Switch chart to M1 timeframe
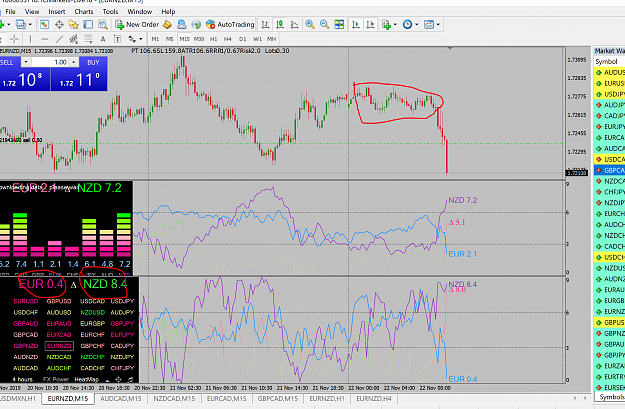 point(155,39)
